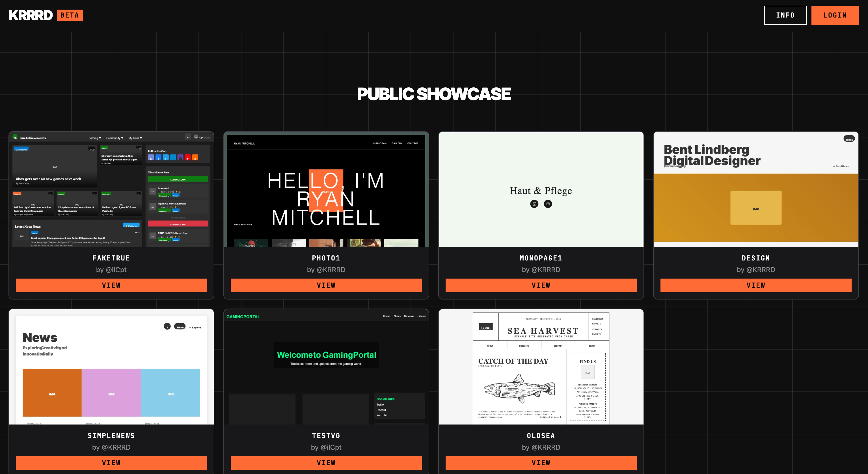
Task: View the DESIGN showcase project
Action: coord(755,285)
